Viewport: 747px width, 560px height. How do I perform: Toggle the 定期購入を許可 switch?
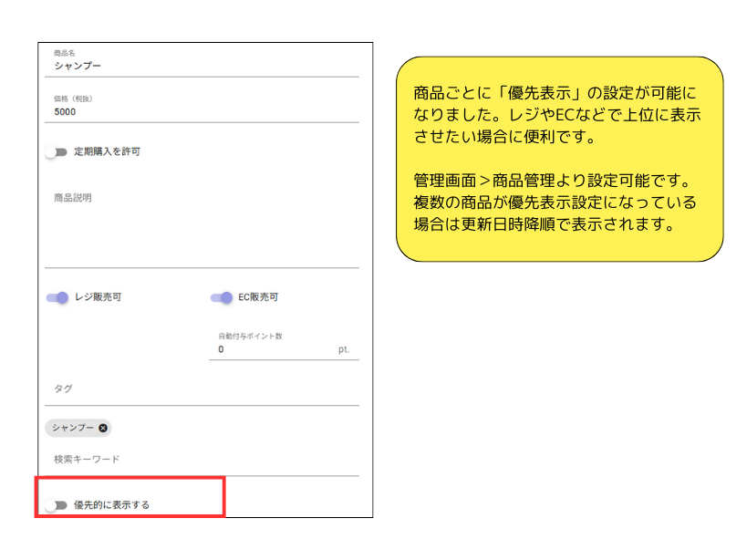pyautogui.click(x=57, y=152)
